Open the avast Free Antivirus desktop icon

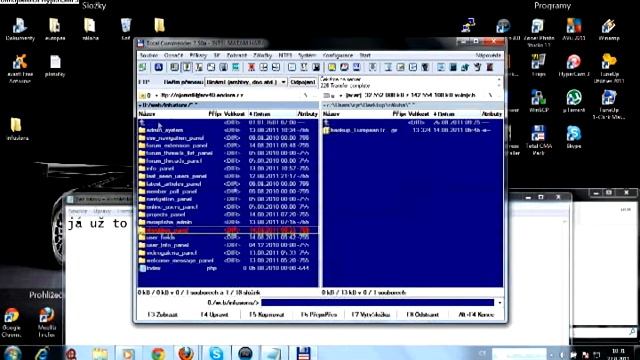point(20,69)
